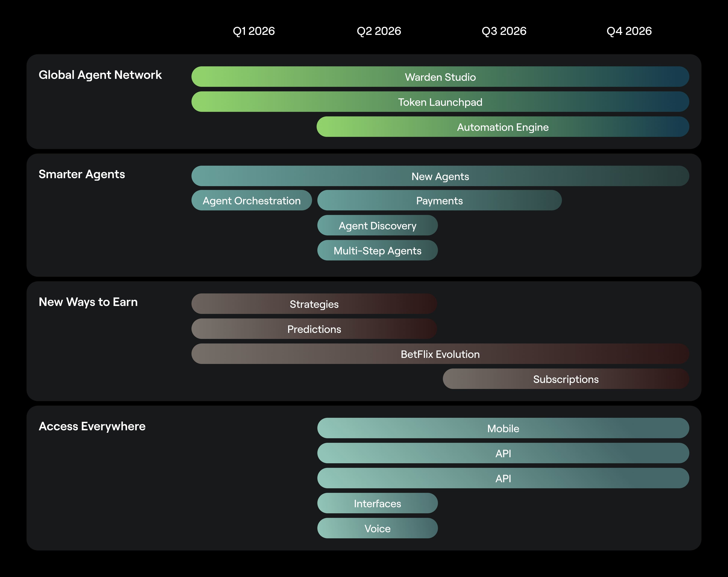Click the Interfaces bar
This screenshot has width=728, height=577.
[x=377, y=503]
